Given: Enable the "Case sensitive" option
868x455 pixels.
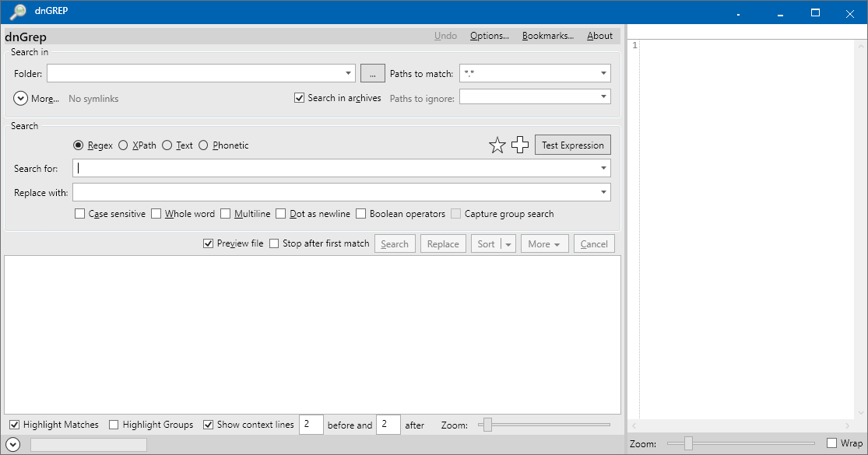Looking at the screenshot, I should click(79, 213).
